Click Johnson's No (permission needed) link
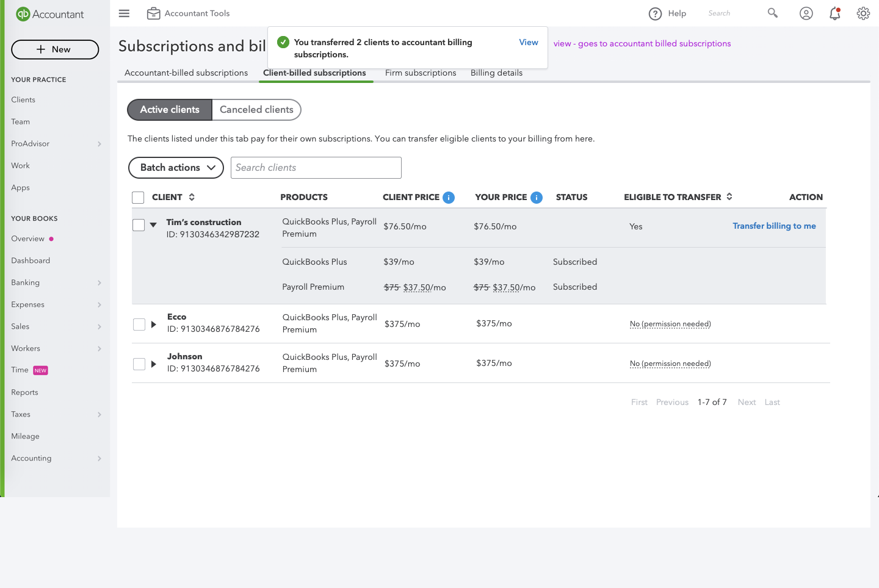The width and height of the screenshot is (879, 588). 670,364
